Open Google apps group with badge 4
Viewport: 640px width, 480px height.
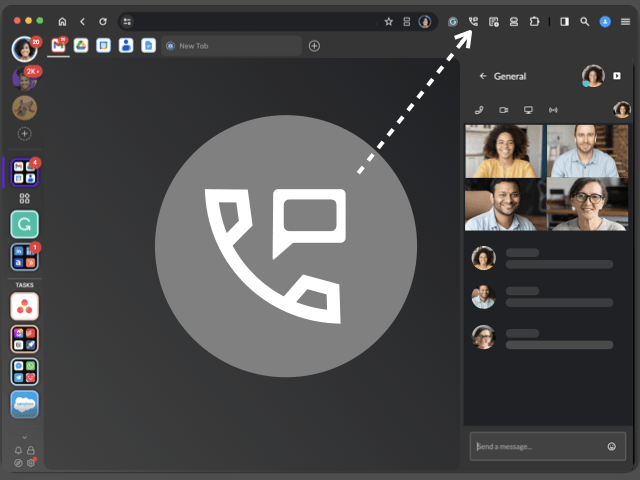click(x=24, y=173)
